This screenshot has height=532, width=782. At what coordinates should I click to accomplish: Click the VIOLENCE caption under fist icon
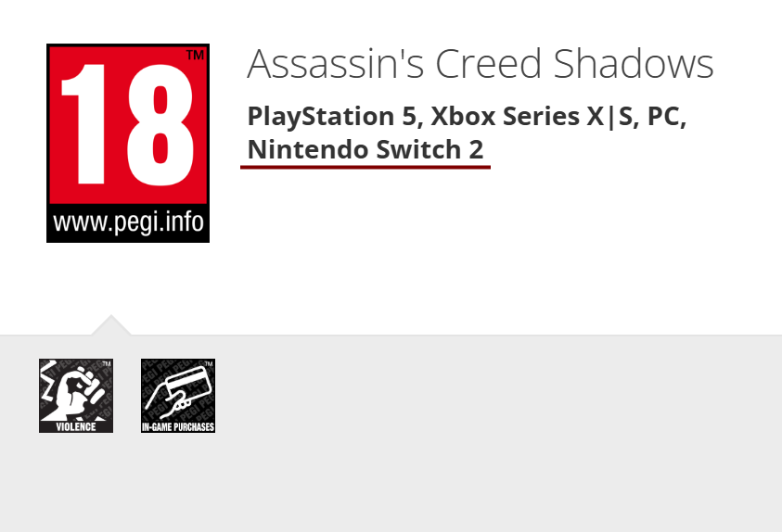coord(76,427)
